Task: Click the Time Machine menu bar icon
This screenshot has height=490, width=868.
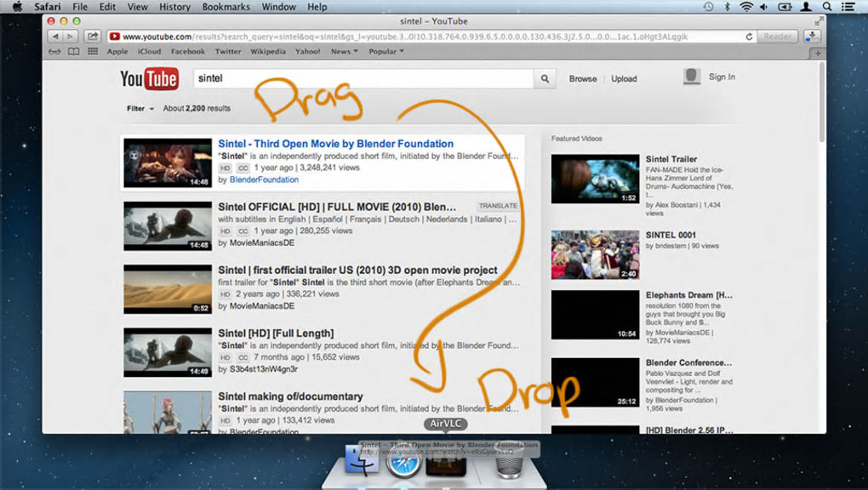Action: click(x=709, y=7)
